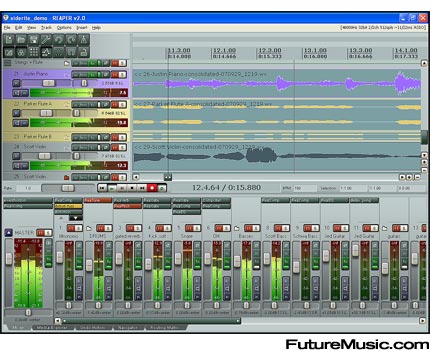The width and height of the screenshot is (430, 360).
Task: Pause playback from the transport bar
Action: click(122, 188)
